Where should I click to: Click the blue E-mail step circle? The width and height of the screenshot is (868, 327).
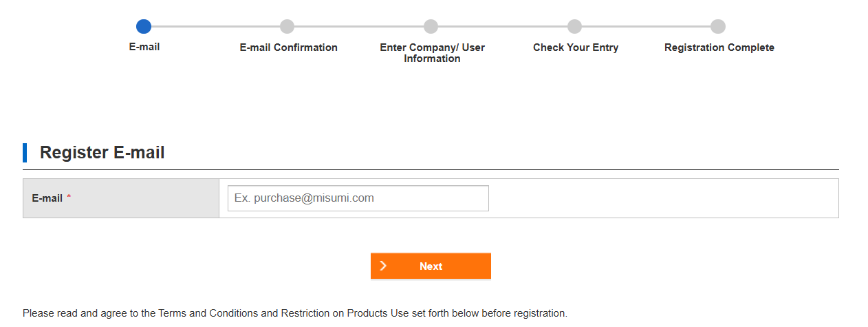[x=144, y=27]
